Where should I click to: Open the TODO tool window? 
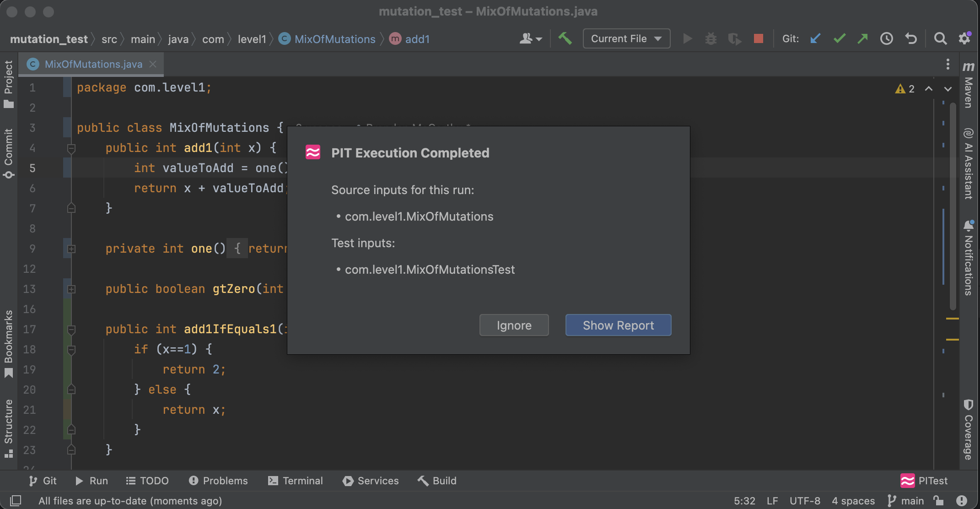tap(147, 481)
